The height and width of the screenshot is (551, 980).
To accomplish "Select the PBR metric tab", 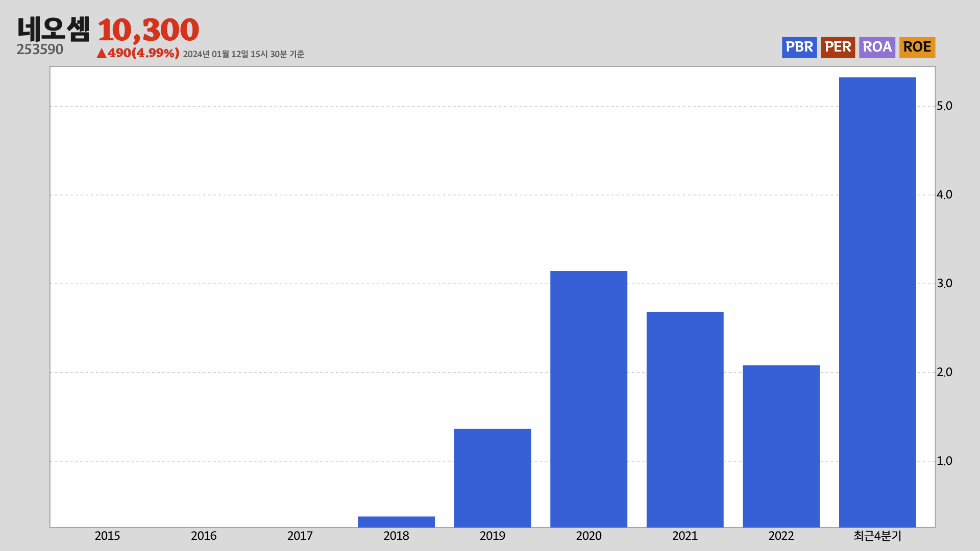I will pos(799,47).
